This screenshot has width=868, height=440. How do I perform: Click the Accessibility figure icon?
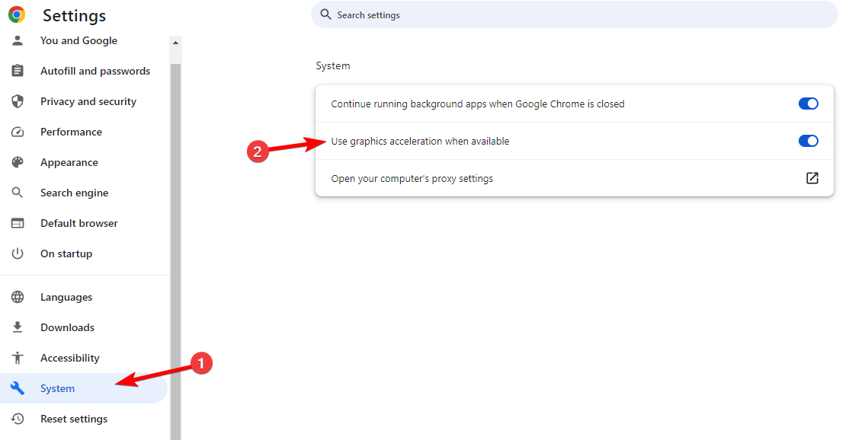18,358
